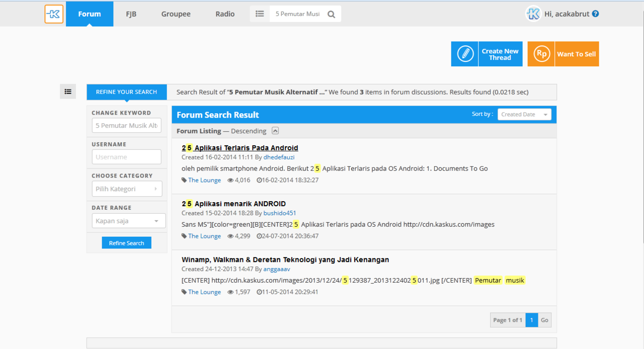Collapse Forum Listing with the chevron toggle
Screen dimensions: 644x349
[275, 131]
